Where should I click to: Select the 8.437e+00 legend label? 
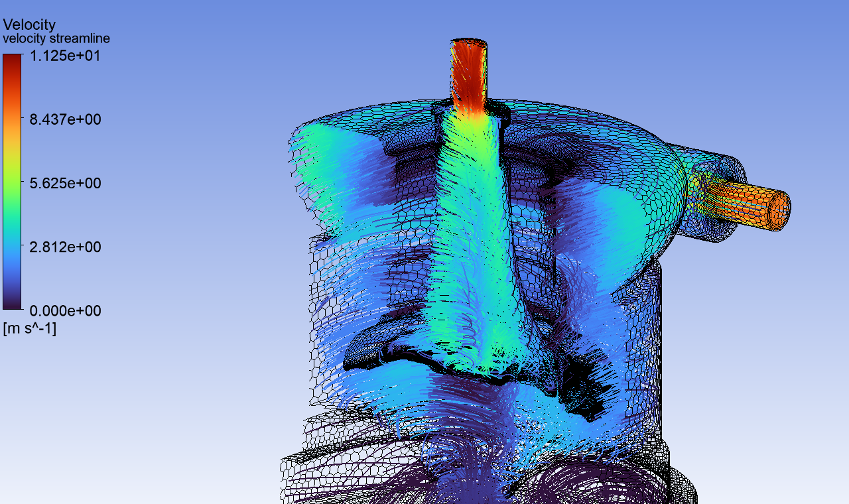click(x=65, y=119)
